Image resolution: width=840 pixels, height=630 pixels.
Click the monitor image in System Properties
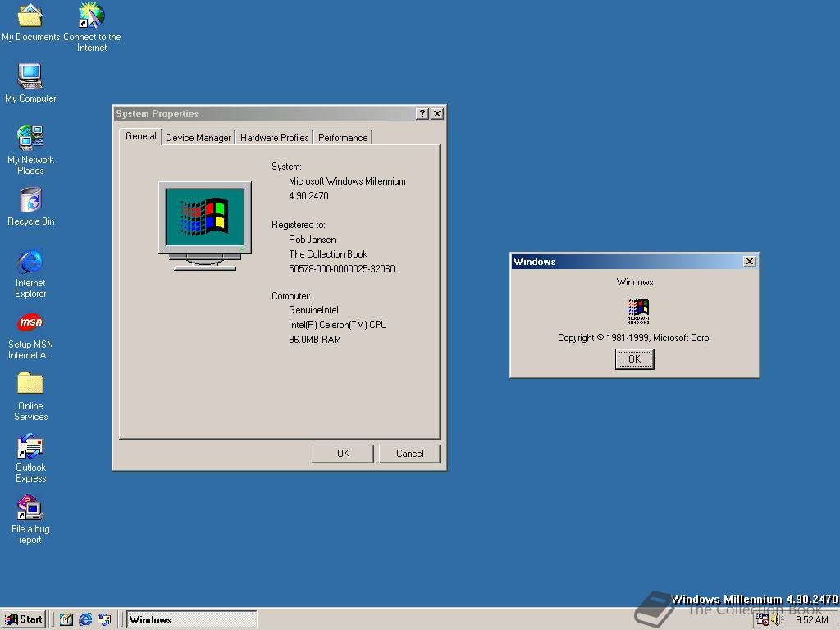(205, 226)
